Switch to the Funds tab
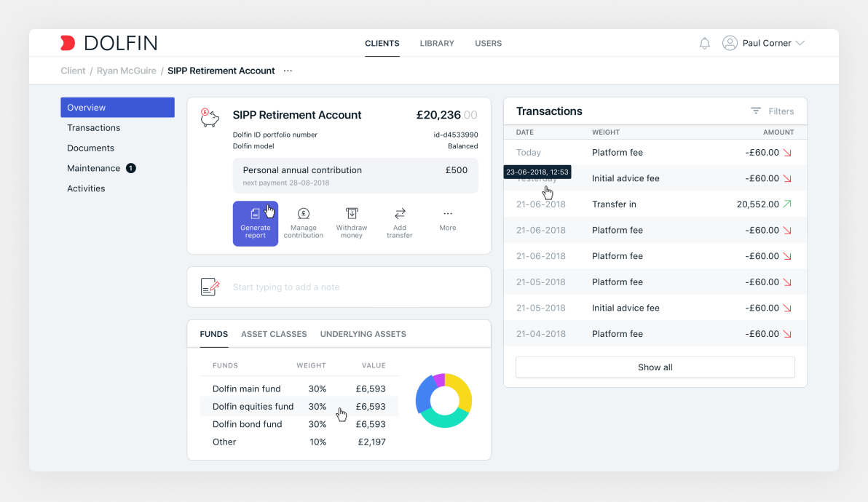 213,334
